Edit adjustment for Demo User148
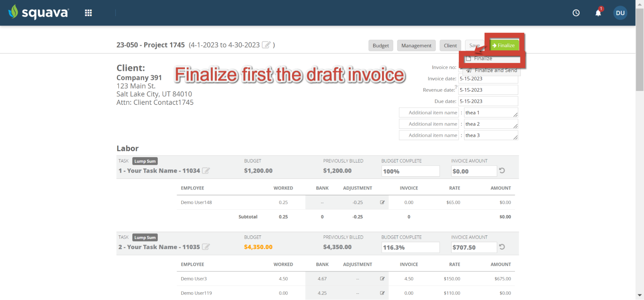644x300 pixels. coord(382,202)
